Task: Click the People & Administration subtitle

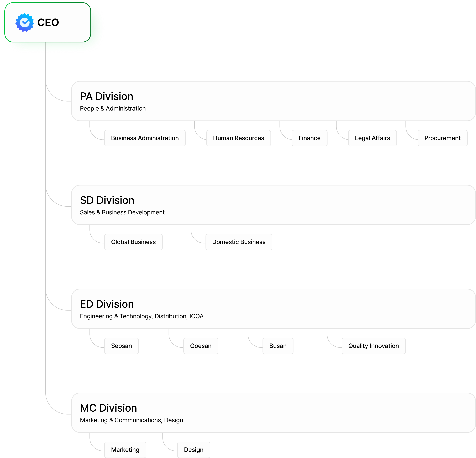Action: 113,109
